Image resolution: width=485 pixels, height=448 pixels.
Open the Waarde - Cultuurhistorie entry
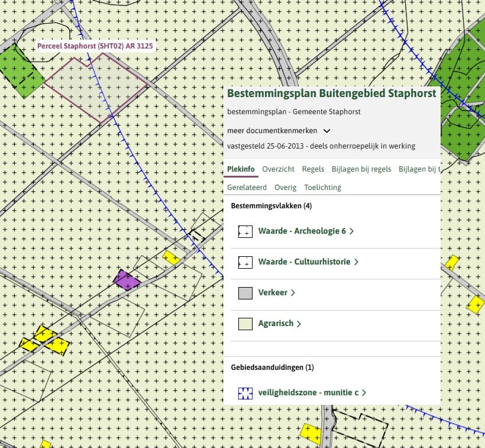[x=308, y=262]
